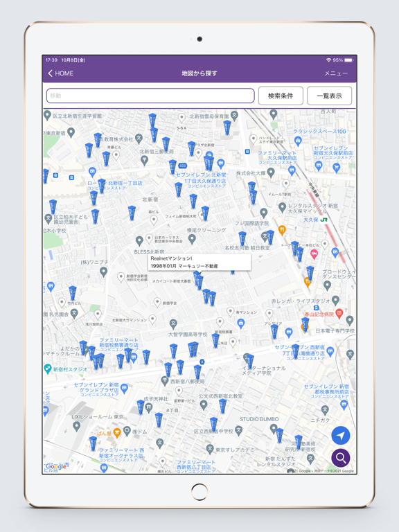Screen dimensions: 399x532
Task: Tap the 大智学園高等学校 school icon
Action: tap(173, 323)
